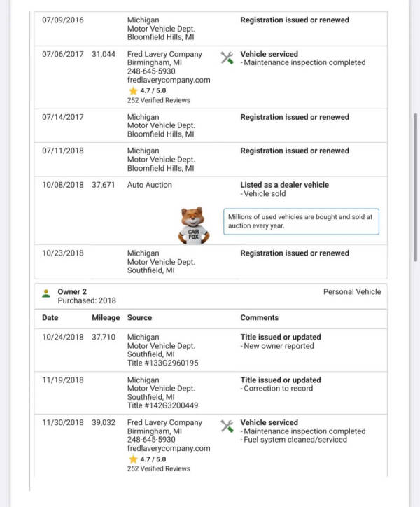Click the page's vertical scrollbar thumb

pos(416,188)
